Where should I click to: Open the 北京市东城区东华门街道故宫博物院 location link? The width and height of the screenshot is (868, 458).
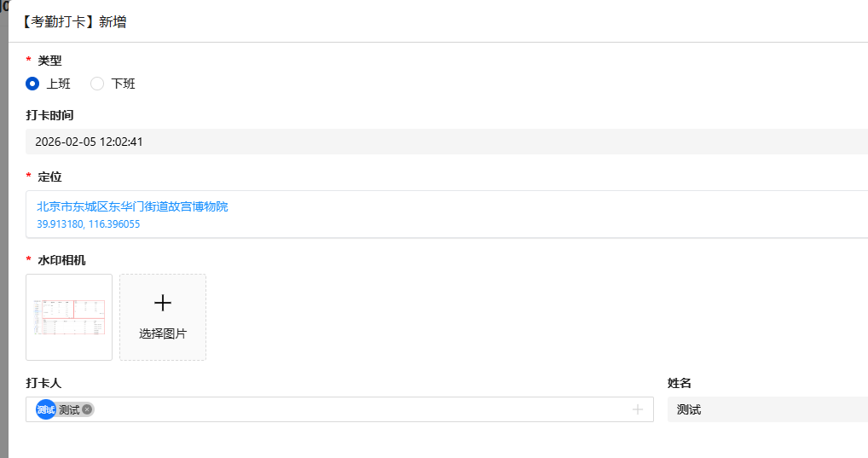point(132,206)
